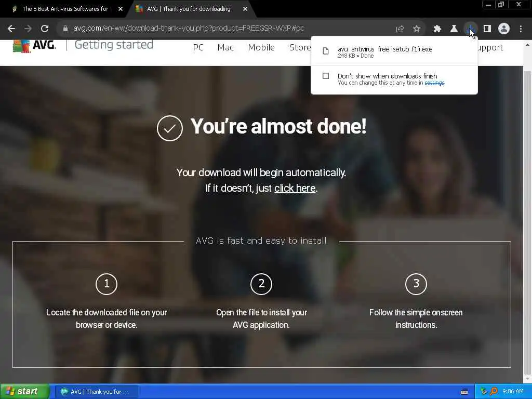Click step 1 circle 'Locate the downloaded file'
The width and height of the screenshot is (532, 399).
click(x=107, y=284)
